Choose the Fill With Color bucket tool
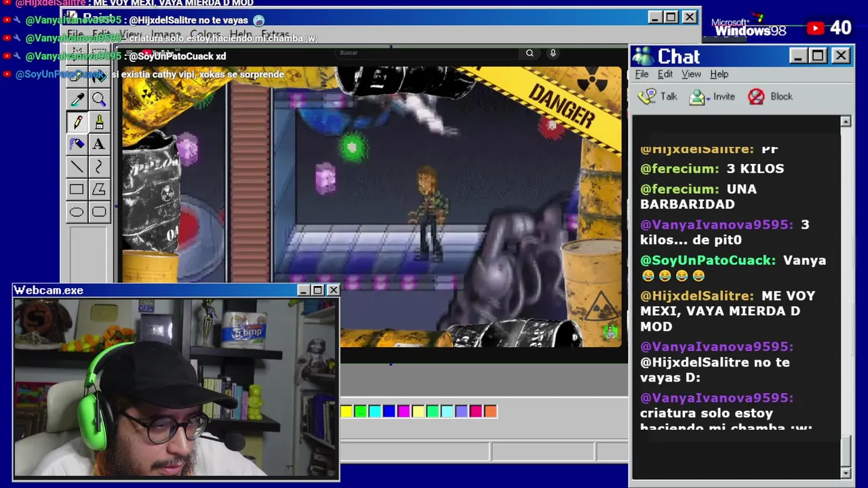The height and width of the screenshot is (488, 868). [x=99, y=77]
